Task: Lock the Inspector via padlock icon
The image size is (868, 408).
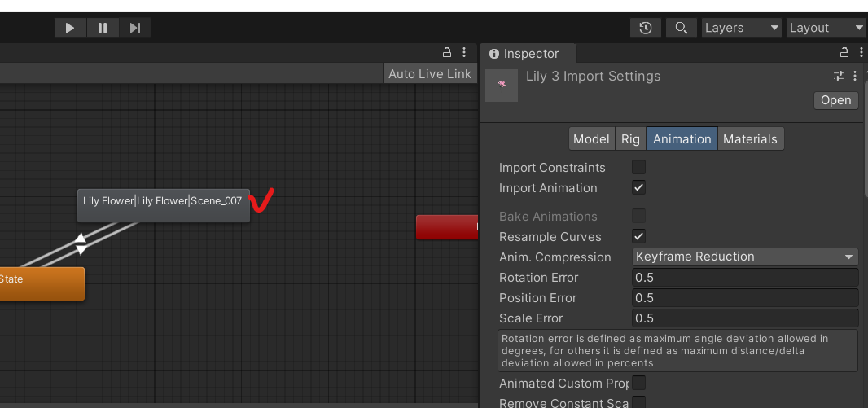Action: 844,53
